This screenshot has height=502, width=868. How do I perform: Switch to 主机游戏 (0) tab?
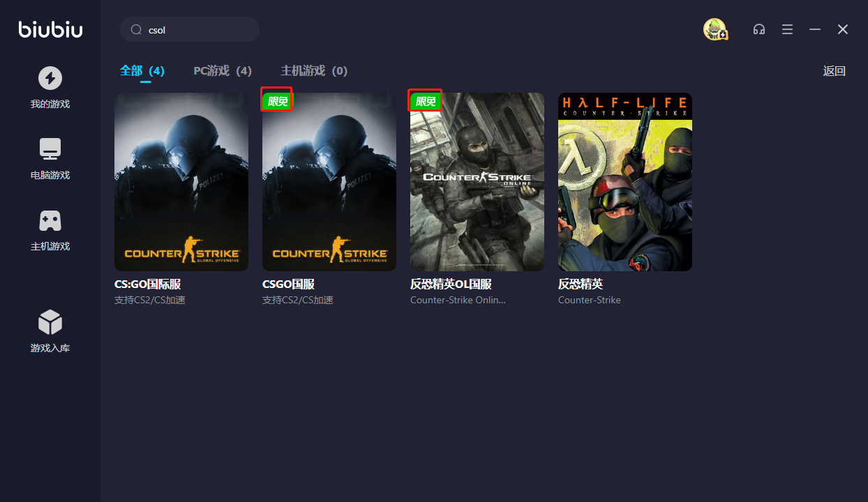coord(314,71)
